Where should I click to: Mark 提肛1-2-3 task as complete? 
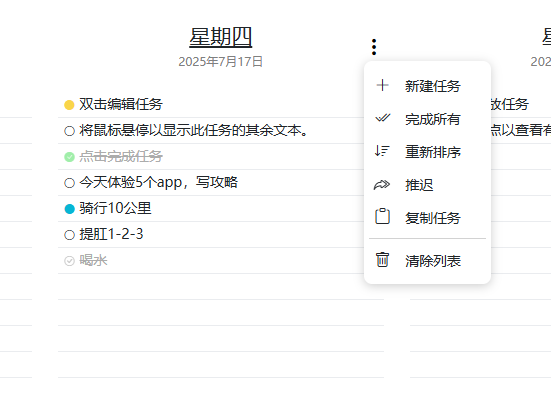pos(70,235)
